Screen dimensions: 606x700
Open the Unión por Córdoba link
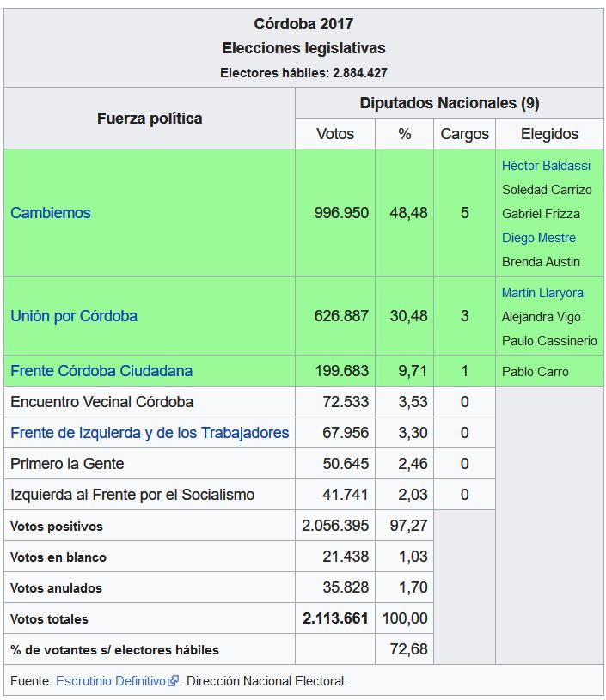[x=74, y=316]
